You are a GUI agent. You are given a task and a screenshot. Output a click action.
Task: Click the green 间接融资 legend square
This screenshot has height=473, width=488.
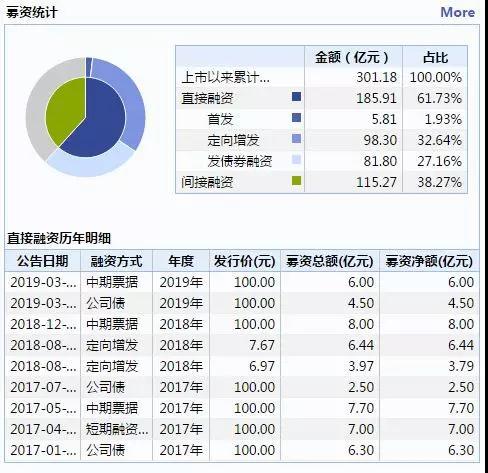[296, 181]
